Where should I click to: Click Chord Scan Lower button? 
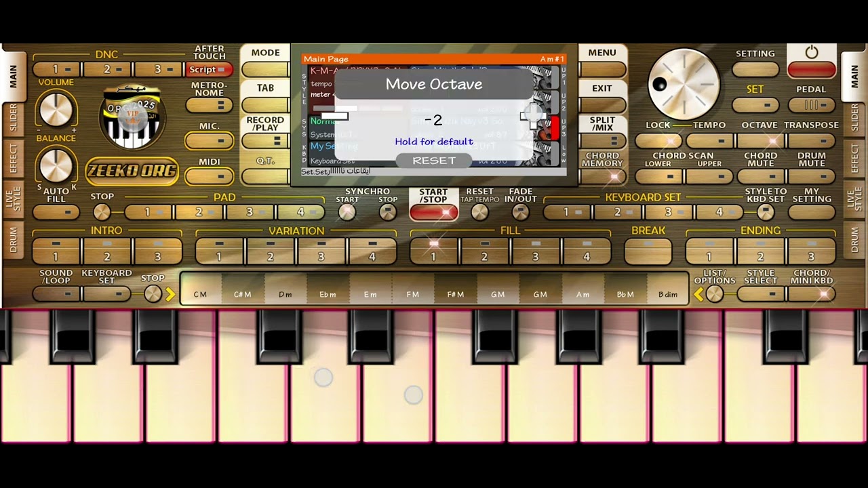(658, 177)
